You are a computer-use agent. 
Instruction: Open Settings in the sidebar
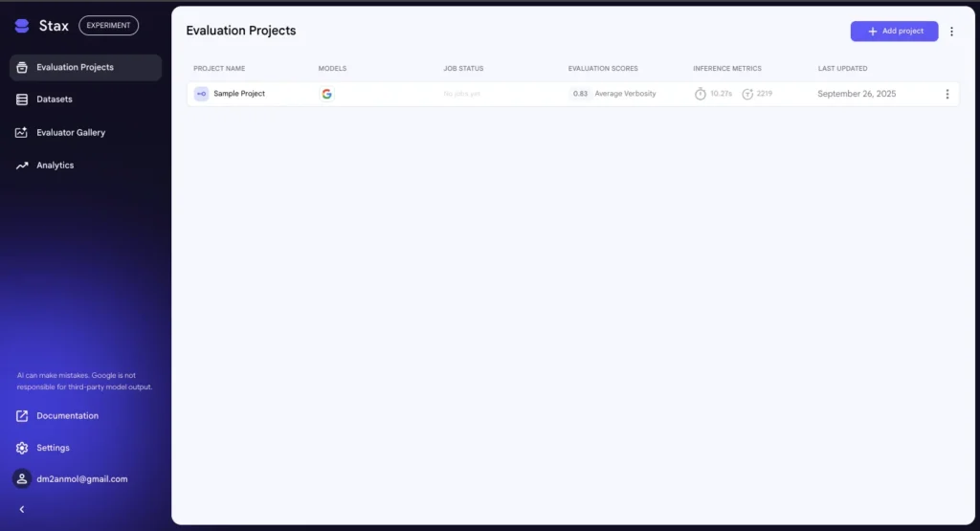click(54, 448)
